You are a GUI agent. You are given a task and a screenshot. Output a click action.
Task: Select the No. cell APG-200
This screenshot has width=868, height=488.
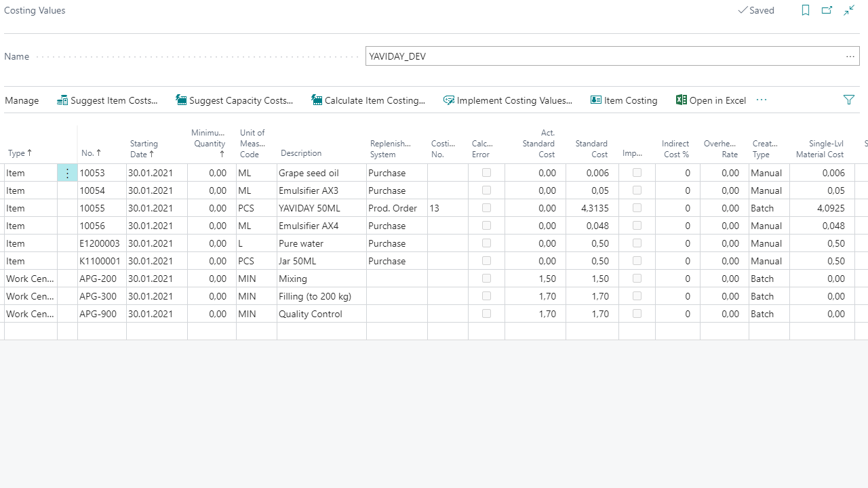[102, 279]
